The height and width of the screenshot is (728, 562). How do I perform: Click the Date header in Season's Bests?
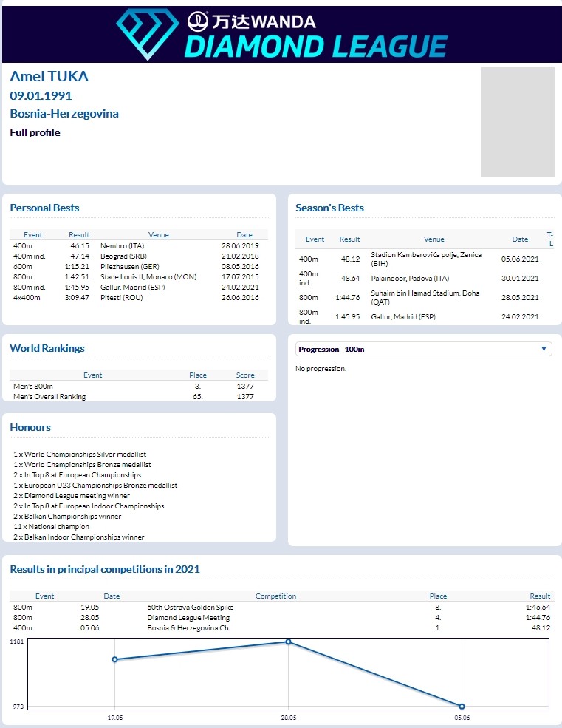tap(520, 239)
